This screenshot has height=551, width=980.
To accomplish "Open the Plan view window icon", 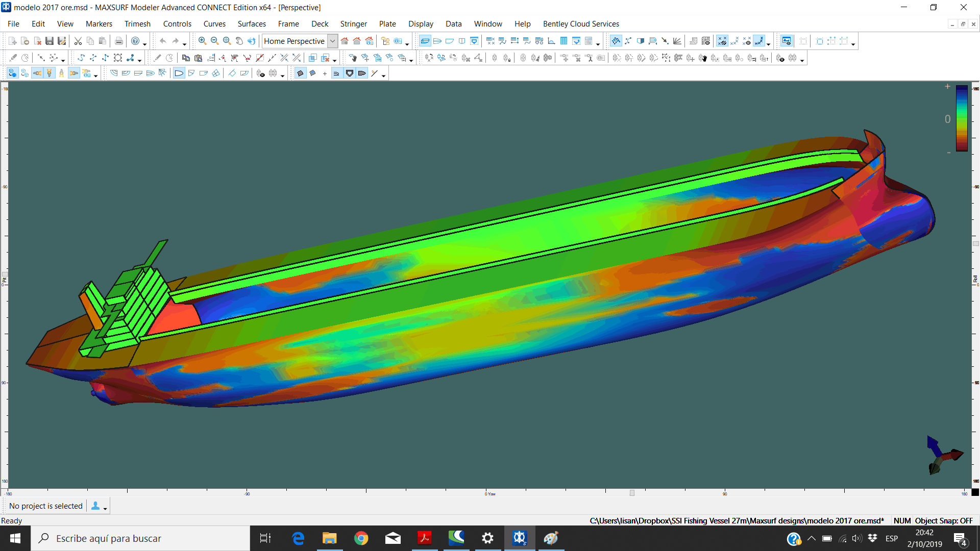I will [437, 41].
